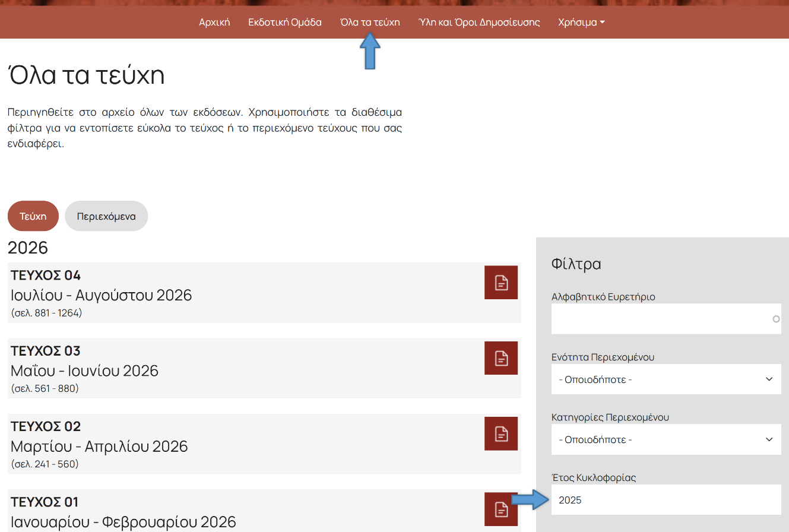This screenshot has height=532, width=789.
Task: Open issue Μαΐου - Ιουνίου 2026
Action: (x=85, y=371)
